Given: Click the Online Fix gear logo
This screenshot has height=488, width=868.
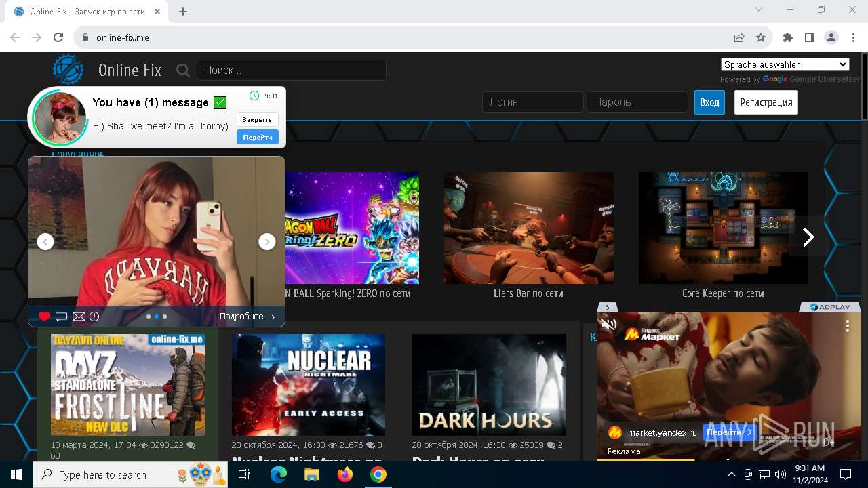Looking at the screenshot, I should pos(68,70).
